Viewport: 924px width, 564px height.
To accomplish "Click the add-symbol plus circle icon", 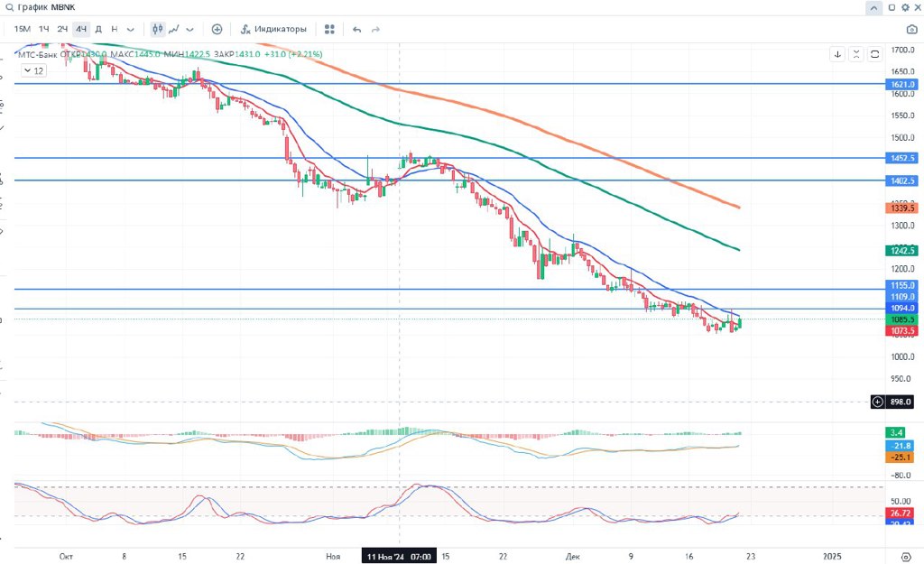I will pyautogui.click(x=217, y=29).
